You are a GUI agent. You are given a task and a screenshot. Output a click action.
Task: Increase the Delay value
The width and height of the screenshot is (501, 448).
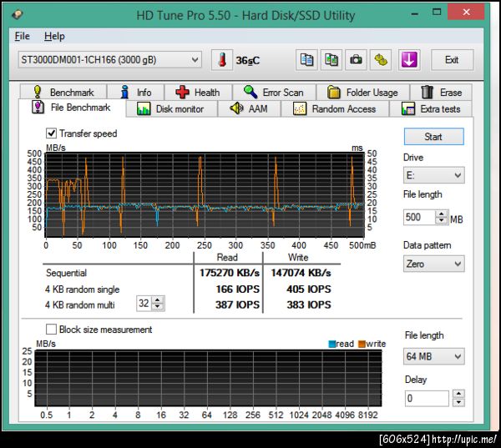click(458, 394)
